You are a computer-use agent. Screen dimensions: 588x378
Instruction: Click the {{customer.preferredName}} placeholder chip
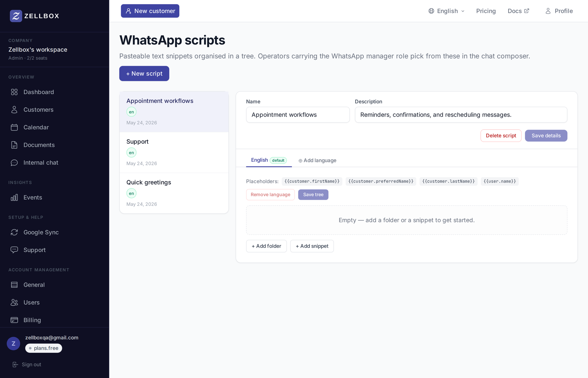coord(381,181)
